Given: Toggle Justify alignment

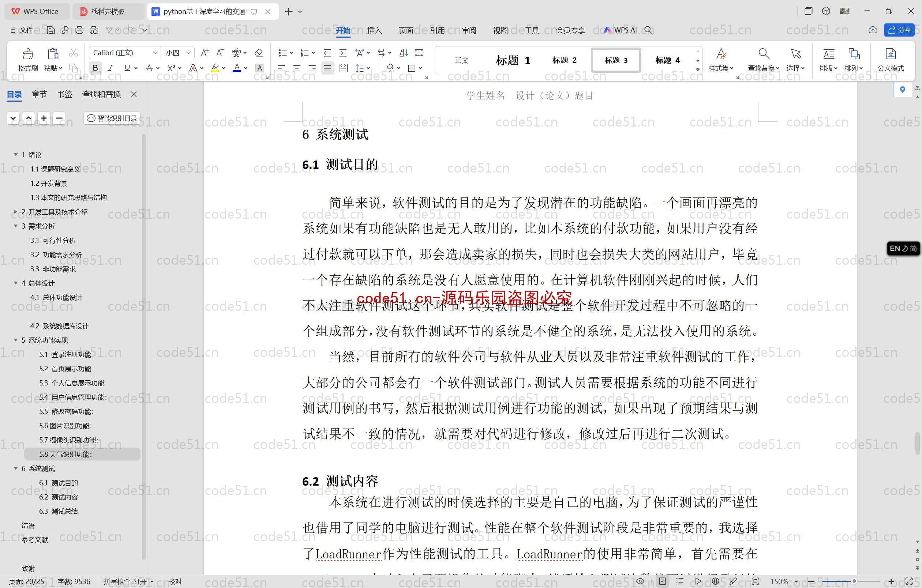Looking at the screenshot, I should pyautogui.click(x=327, y=68).
